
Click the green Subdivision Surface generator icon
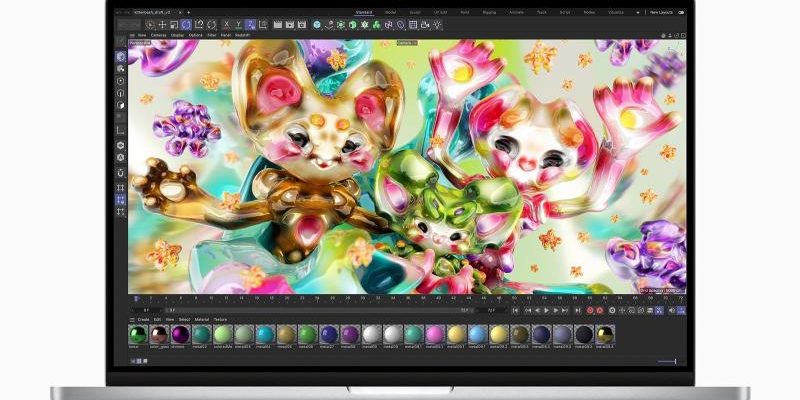(x=341, y=24)
